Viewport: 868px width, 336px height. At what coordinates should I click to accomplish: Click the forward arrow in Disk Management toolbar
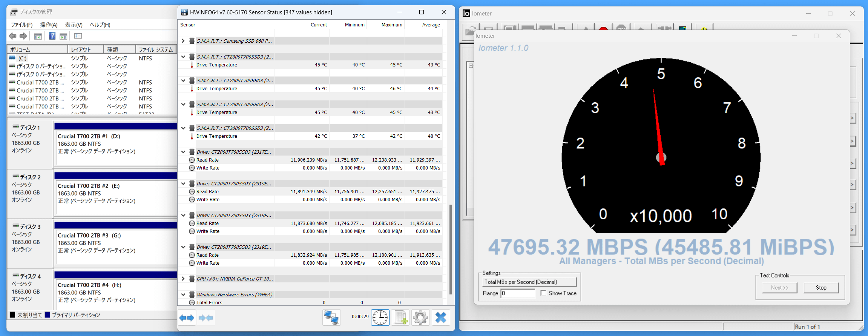[23, 36]
